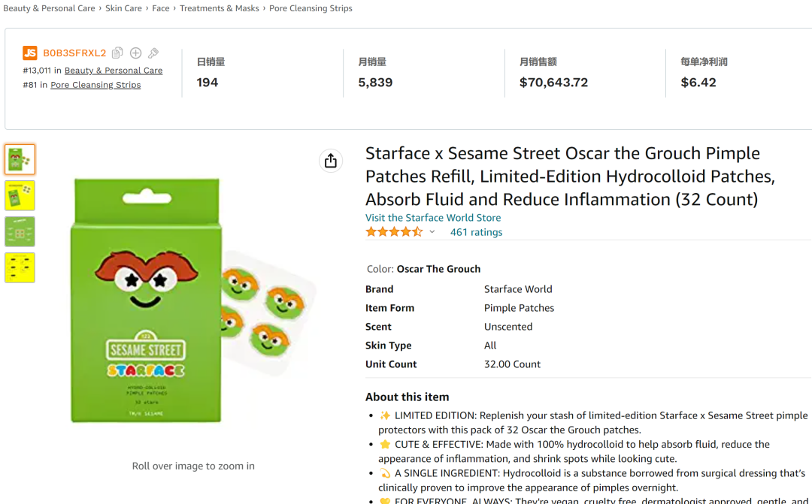Go to Skin Care breadcrumb
This screenshot has width=812, height=504.
point(123,8)
